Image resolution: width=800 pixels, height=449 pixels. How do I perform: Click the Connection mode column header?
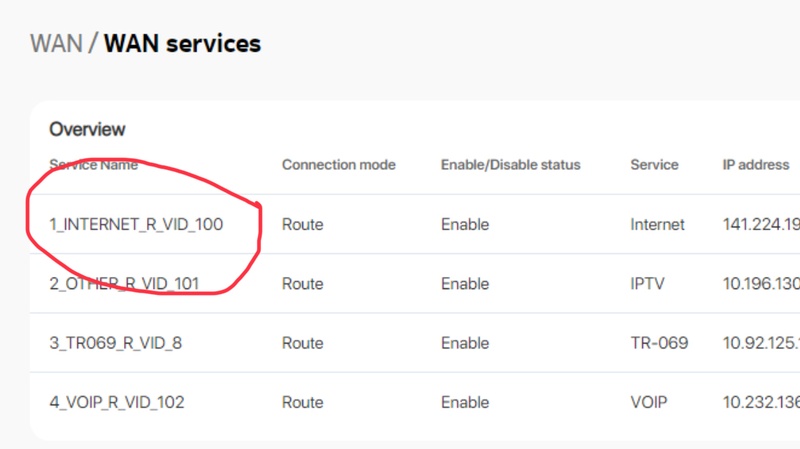338,164
